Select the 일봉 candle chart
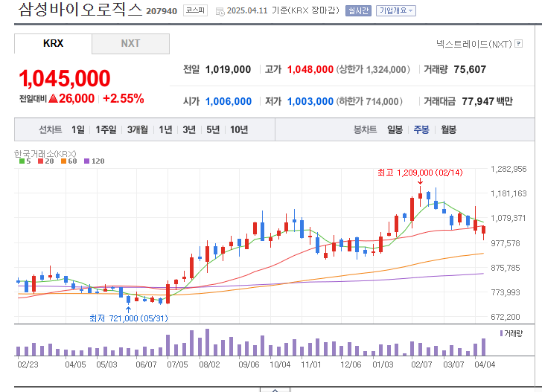The width and height of the screenshot is (542, 392). coord(395,129)
